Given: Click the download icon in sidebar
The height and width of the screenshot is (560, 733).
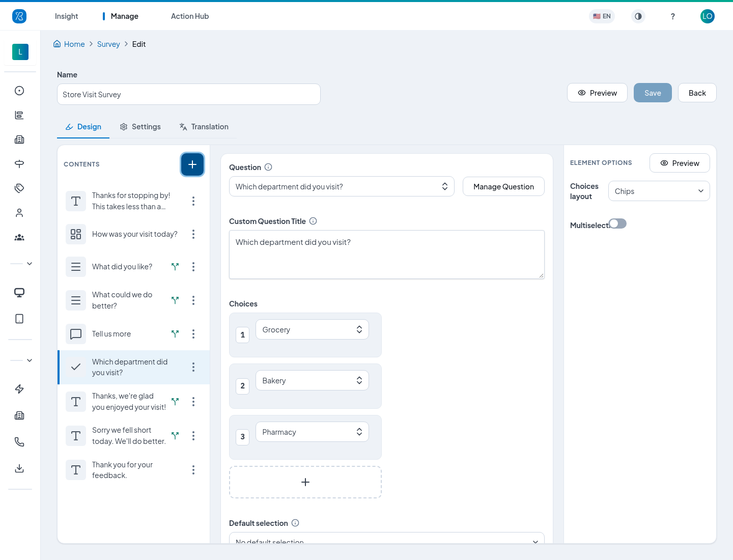Looking at the screenshot, I should [19, 468].
